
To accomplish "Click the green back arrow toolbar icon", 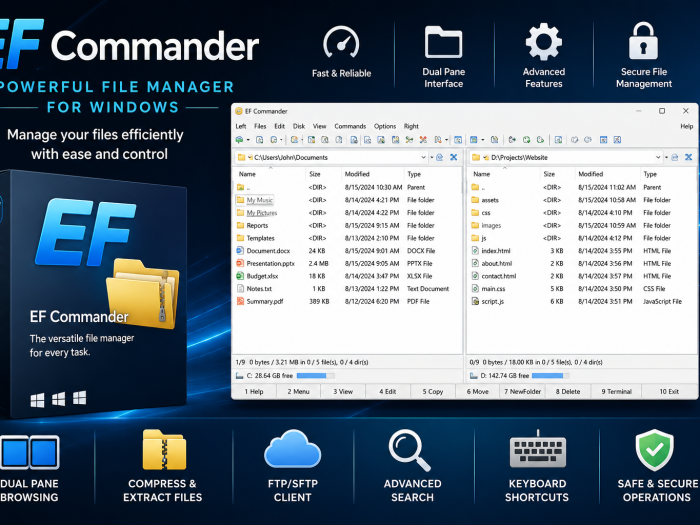I will pos(240,140).
